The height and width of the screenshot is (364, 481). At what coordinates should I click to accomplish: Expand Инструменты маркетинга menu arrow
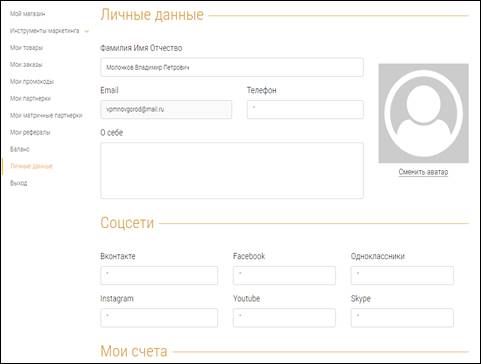[87, 32]
